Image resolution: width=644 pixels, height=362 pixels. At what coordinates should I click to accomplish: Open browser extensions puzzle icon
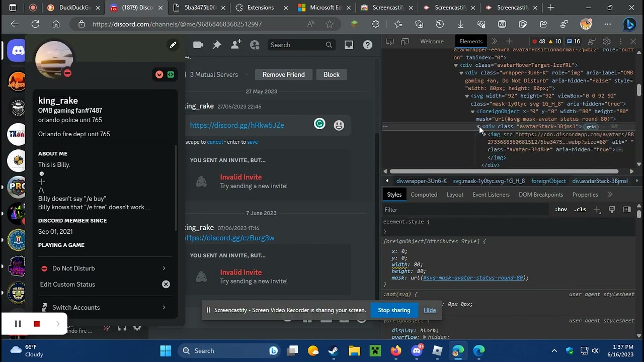(375, 24)
